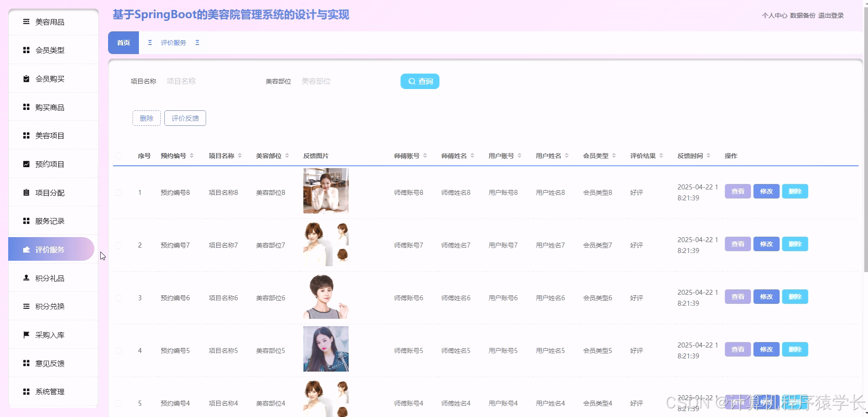View details of the 预约编号8 row with 查看

coord(738,191)
